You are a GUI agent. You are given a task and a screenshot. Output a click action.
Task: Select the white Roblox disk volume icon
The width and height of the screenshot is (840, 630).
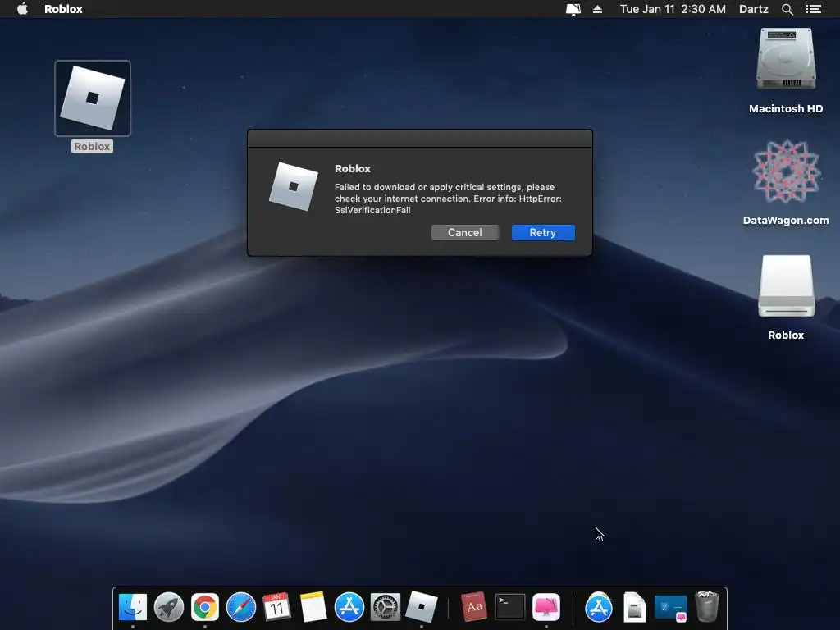(786, 286)
